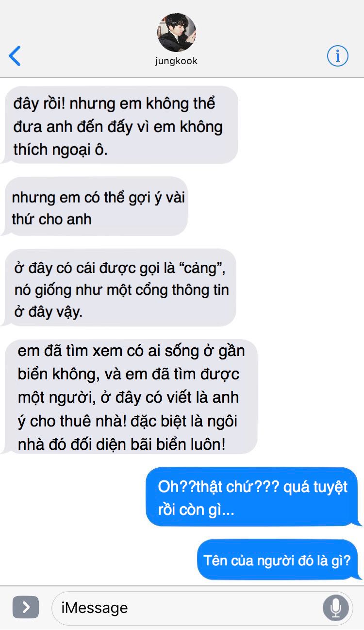Select the blue bubble "Tên của người đó là gì?"
The height and width of the screenshot is (630, 364).
pyautogui.click(x=280, y=560)
